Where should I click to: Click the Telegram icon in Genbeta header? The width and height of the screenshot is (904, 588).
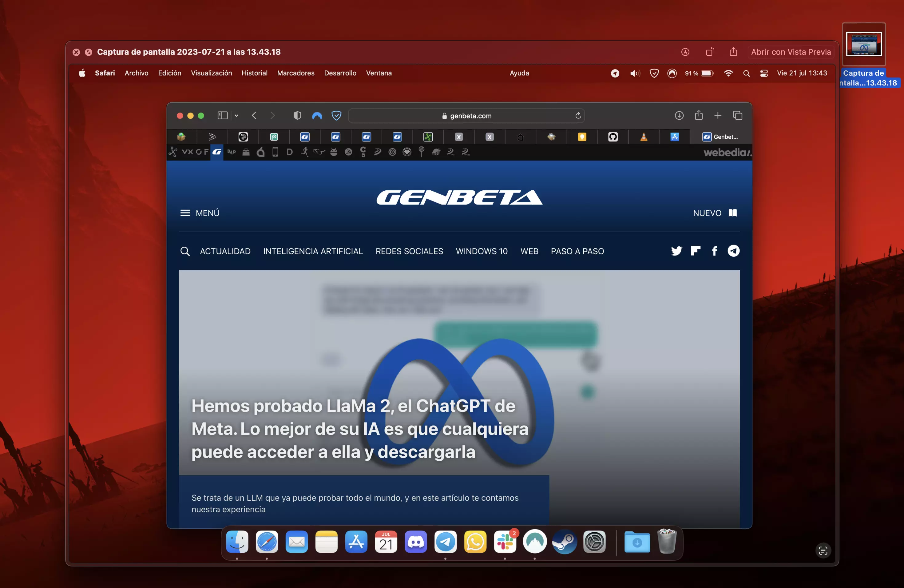[x=733, y=251]
